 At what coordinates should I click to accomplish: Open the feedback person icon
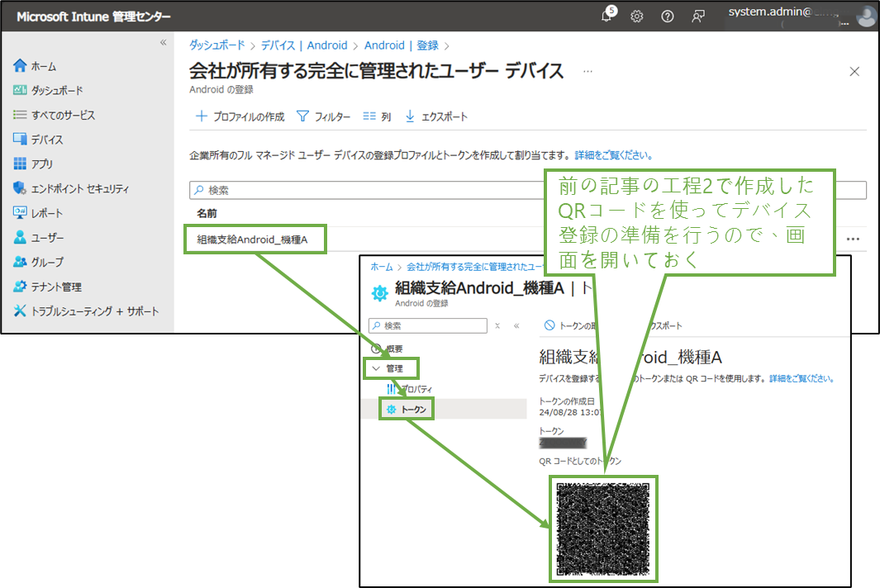(697, 17)
